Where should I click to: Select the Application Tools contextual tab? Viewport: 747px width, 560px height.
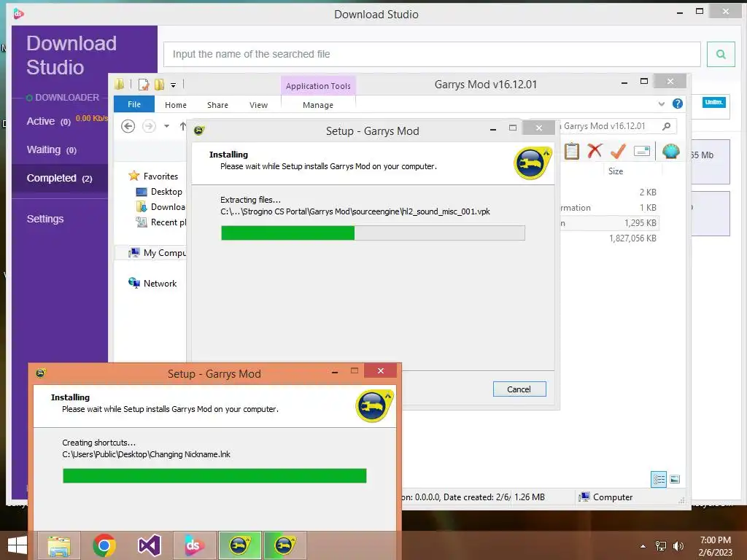[x=318, y=86]
